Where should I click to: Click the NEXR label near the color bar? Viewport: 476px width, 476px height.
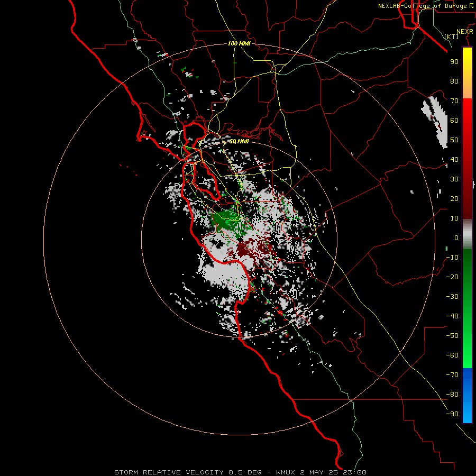pyautogui.click(x=465, y=32)
